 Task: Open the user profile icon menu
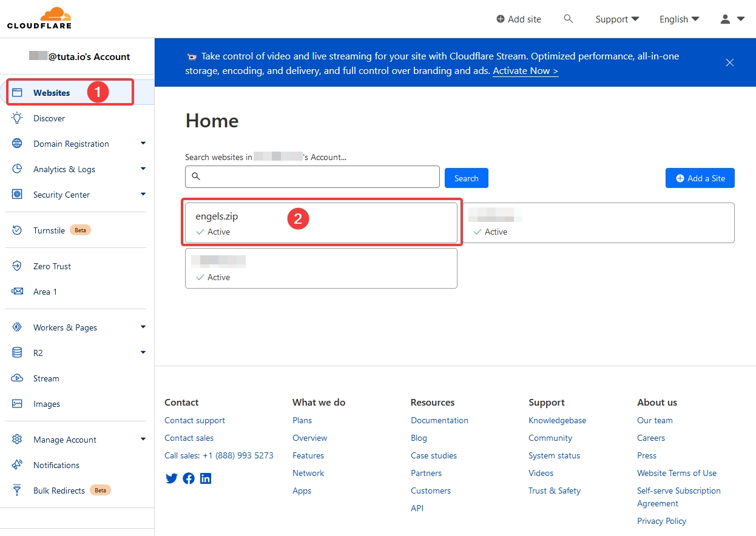(732, 19)
